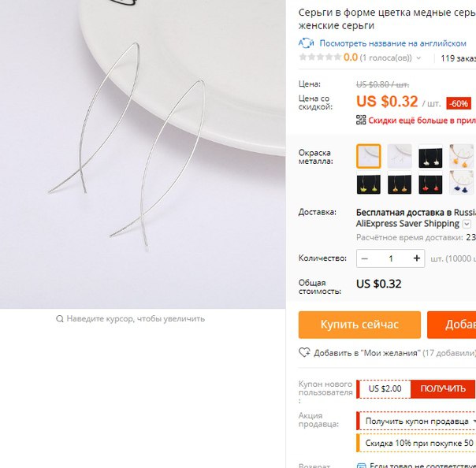
Task: Select the first silver wire earring swatch
Action: pyautogui.click(x=369, y=156)
